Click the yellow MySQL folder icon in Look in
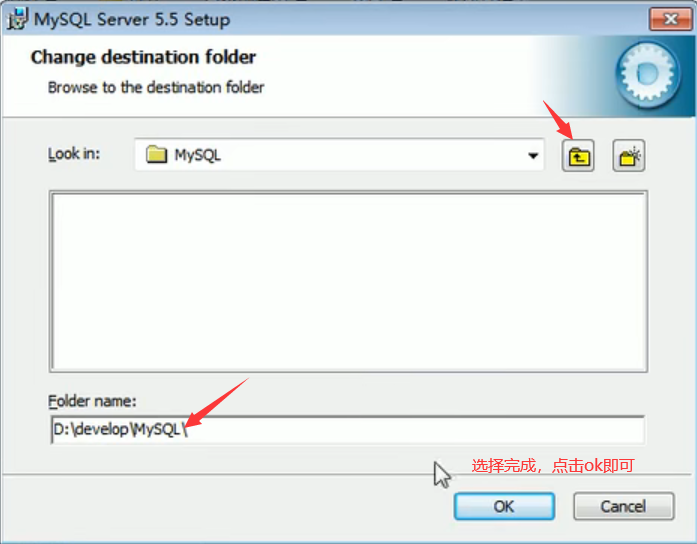Image resolution: width=697 pixels, height=544 pixels. (156, 155)
